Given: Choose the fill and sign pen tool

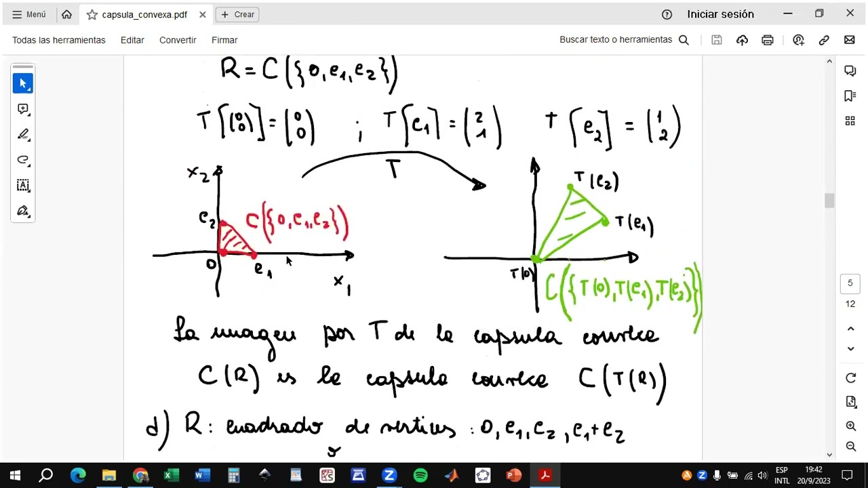Looking at the screenshot, I should (23, 211).
